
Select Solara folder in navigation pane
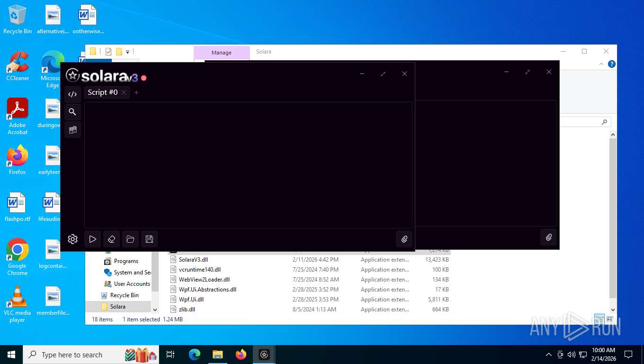pos(118,307)
